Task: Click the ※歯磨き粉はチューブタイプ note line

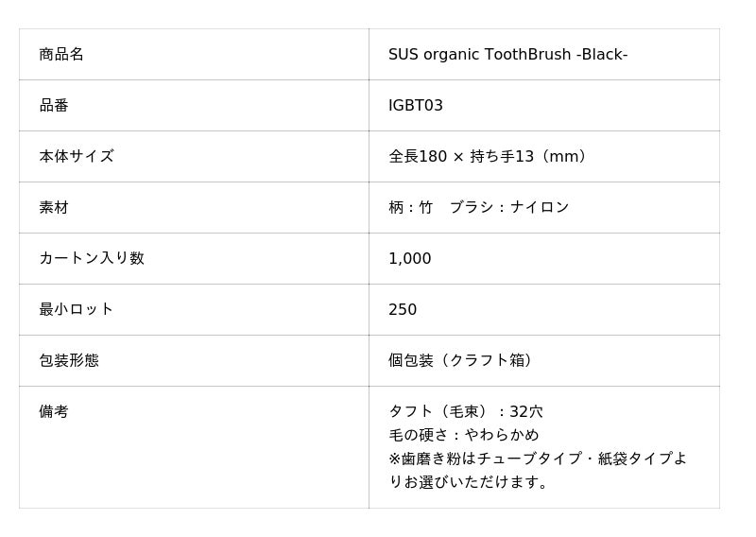Action: (537, 459)
